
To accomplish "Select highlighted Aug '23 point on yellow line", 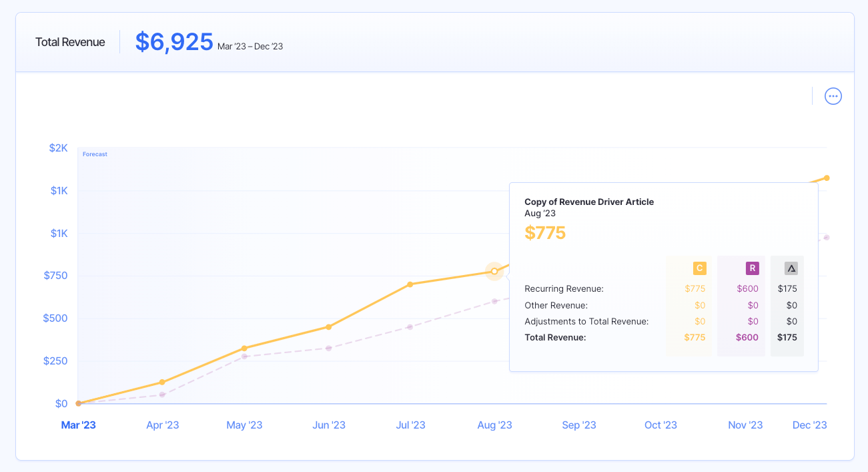I will click(x=494, y=271).
